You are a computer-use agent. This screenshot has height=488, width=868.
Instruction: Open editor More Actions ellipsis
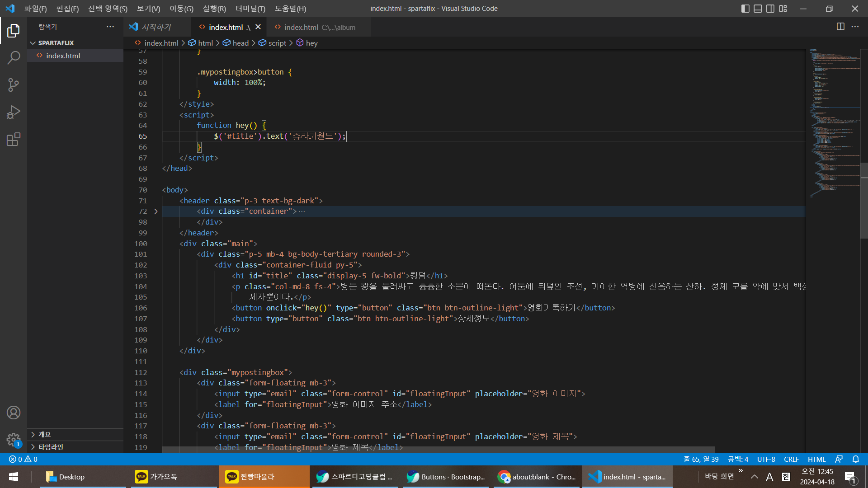click(x=855, y=27)
